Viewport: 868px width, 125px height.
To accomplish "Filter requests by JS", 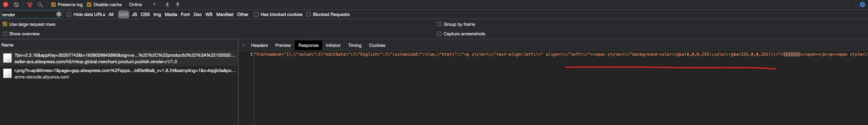I will point(134,14).
